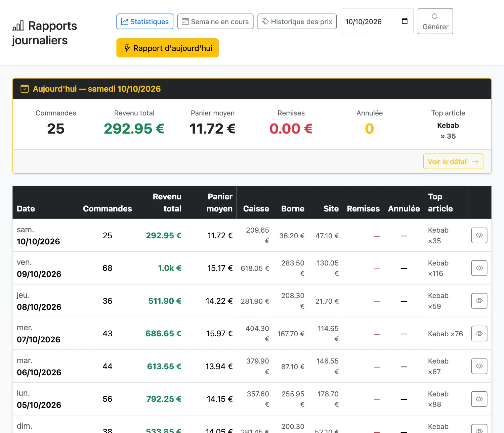
Task: Click the Kebab ×76 cell
Action: click(x=445, y=334)
